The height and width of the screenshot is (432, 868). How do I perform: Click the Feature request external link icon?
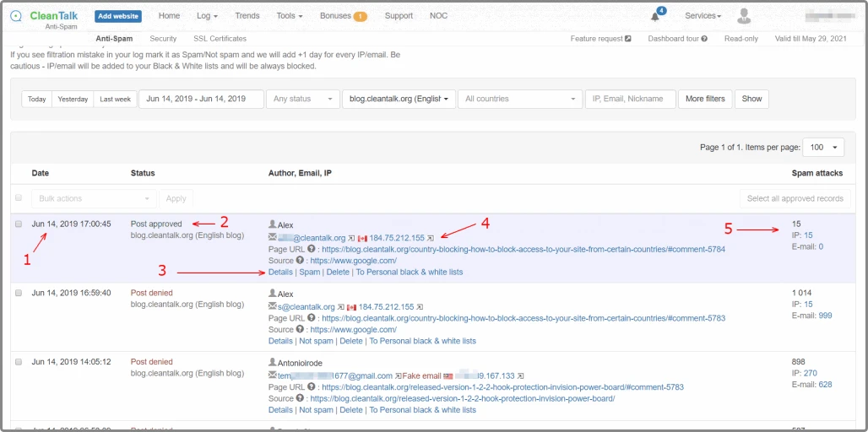(x=627, y=39)
